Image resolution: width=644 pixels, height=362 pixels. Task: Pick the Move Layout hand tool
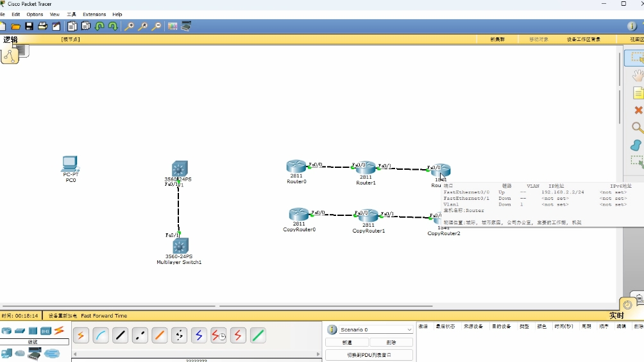tap(638, 76)
